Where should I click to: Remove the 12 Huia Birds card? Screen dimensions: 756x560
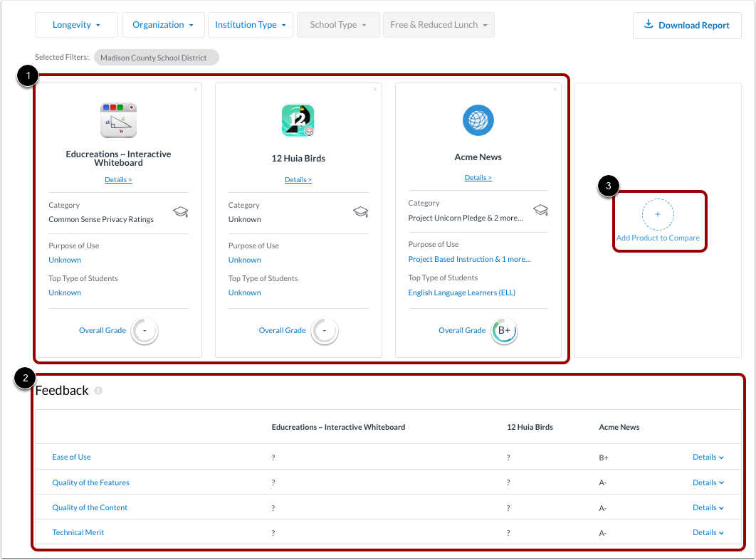point(374,89)
